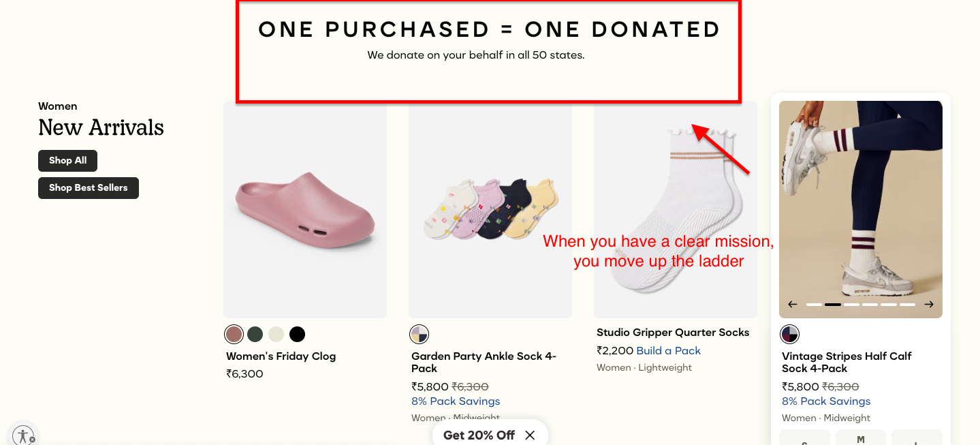Click the carousel left arrow on Vintage Stripes card
The height and width of the screenshot is (445, 980).
[793, 304]
